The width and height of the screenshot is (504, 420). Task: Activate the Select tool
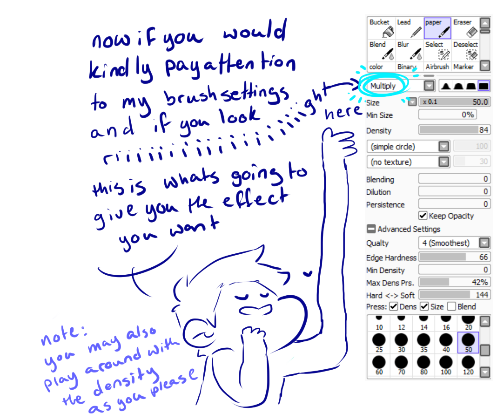(x=437, y=51)
